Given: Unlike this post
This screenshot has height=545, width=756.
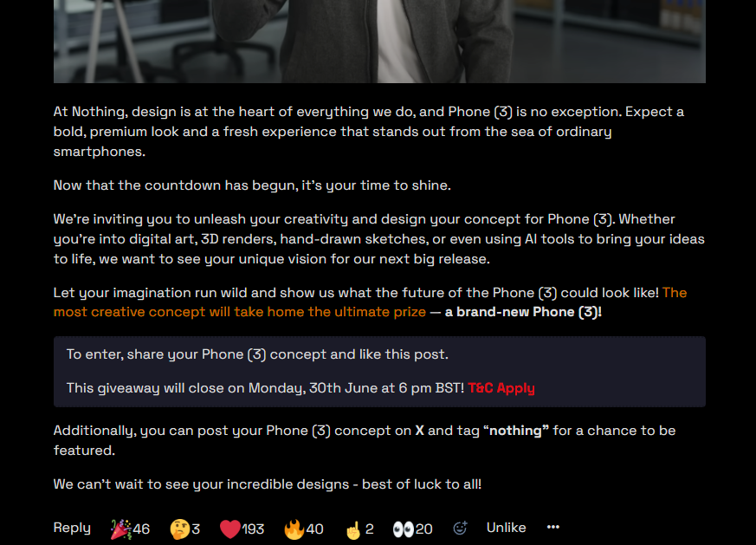Looking at the screenshot, I should point(507,528).
